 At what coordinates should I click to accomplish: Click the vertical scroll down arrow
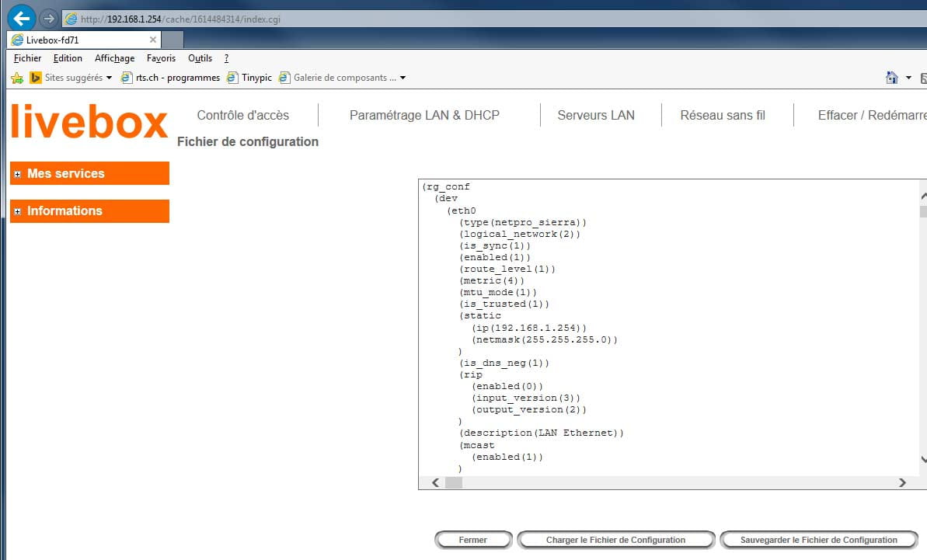coord(923,460)
